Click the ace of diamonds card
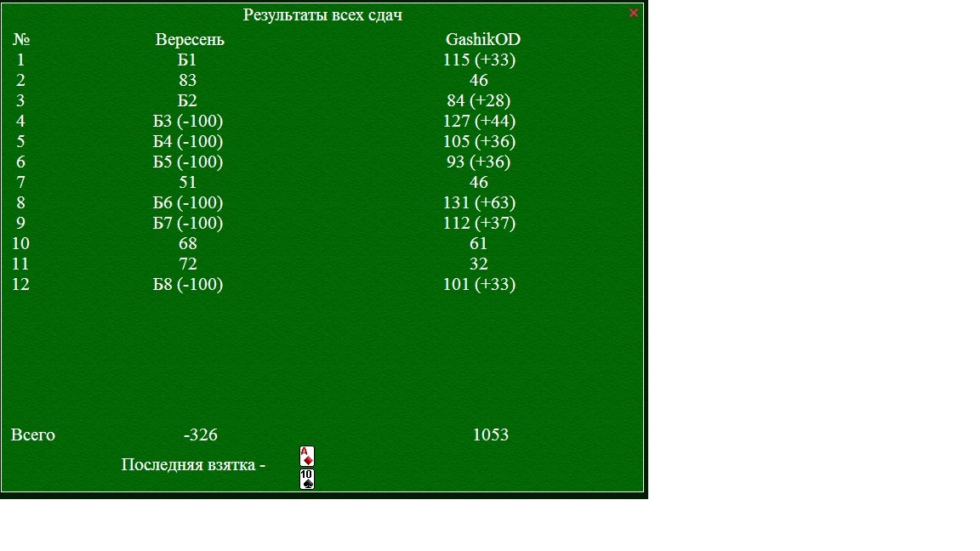The image size is (980, 551). 307,457
